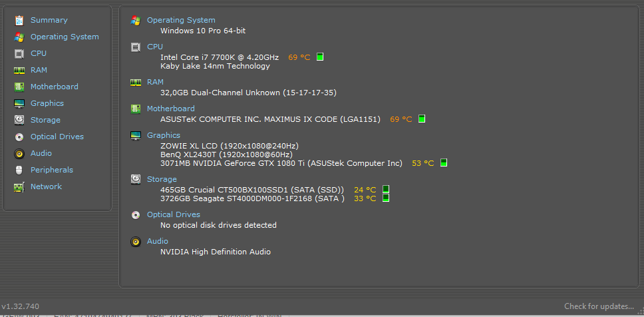Click the speaker icon beside Audio heading
Screen dimensions: 644x317
click(136, 241)
